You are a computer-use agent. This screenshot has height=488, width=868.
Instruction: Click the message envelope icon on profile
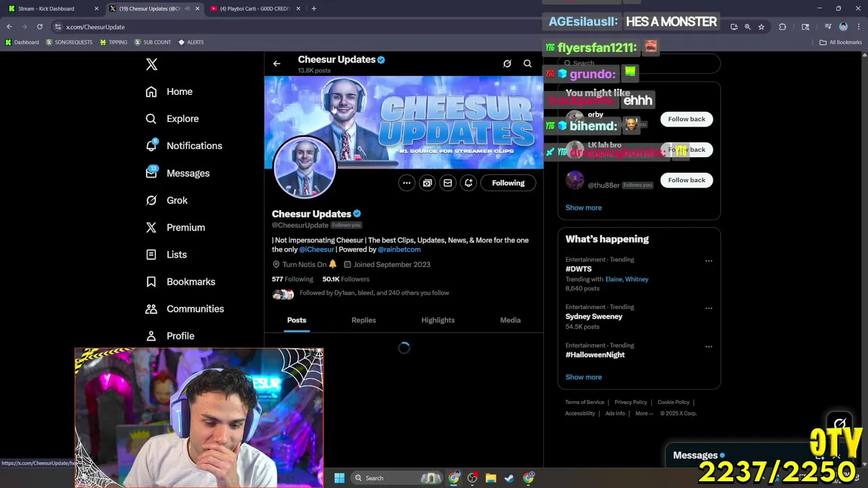pyautogui.click(x=448, y=183)
